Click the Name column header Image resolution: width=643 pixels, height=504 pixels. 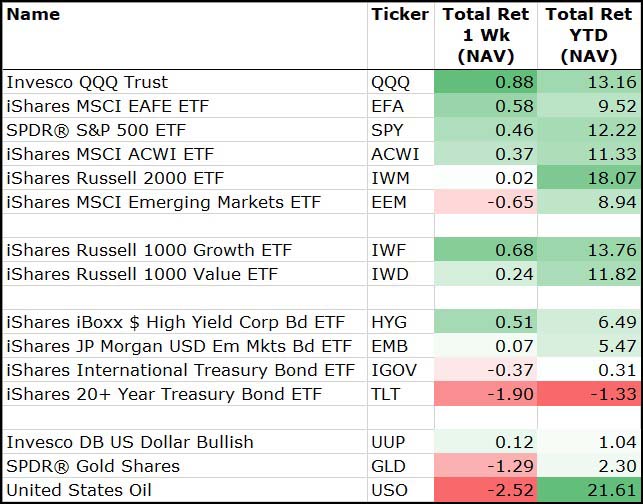tap(33, 14)
